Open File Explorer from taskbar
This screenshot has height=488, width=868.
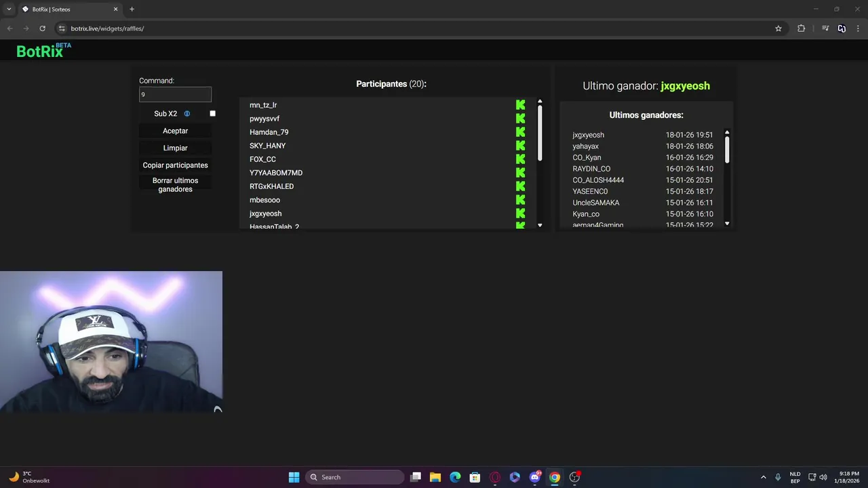tap(435, 477)
